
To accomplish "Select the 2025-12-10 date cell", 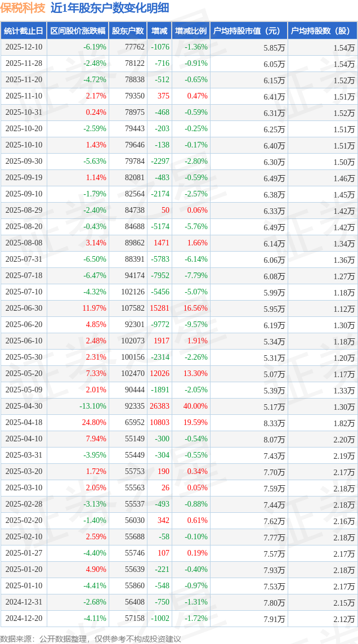I will [x=24, y=47].
